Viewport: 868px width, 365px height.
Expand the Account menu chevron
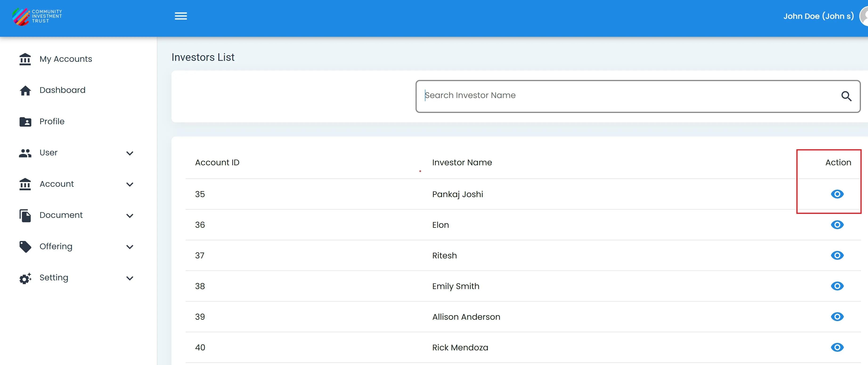click(x=130, y=184)
